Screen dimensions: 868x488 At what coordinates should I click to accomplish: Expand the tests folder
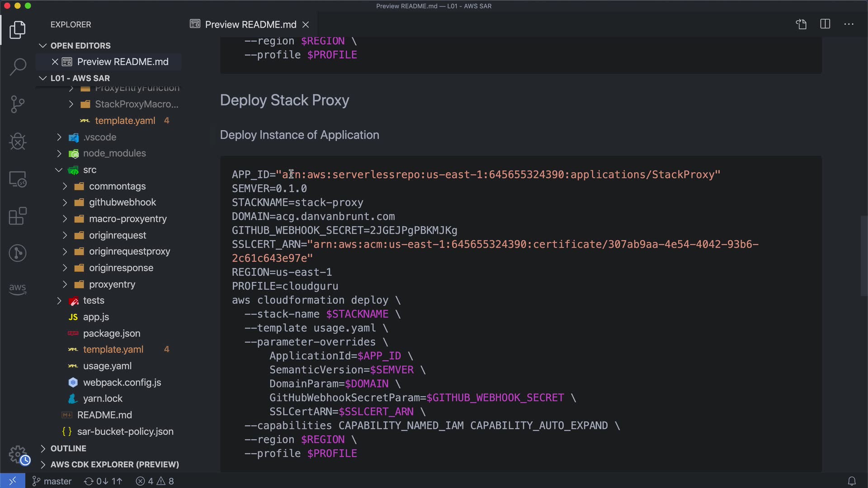tap(94, 300)
